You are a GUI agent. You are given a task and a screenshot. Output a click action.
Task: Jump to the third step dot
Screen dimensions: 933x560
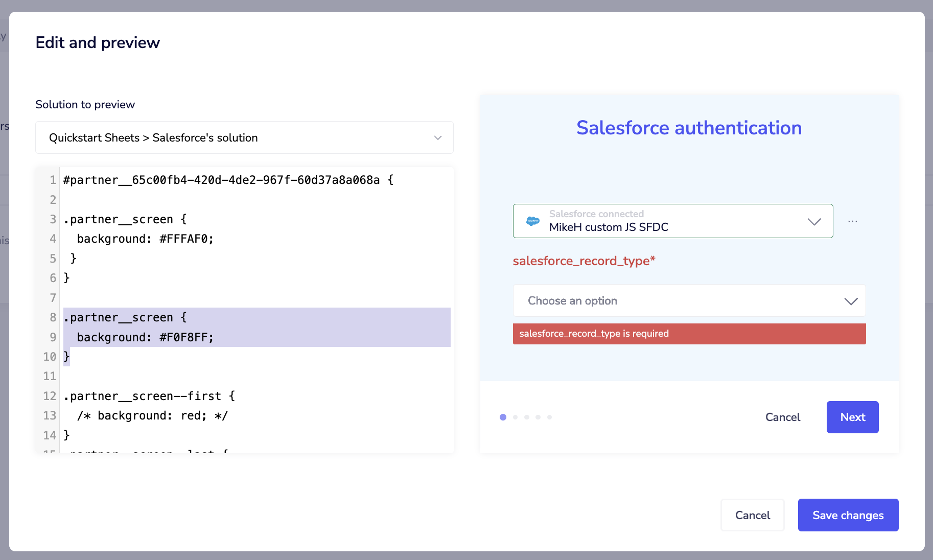tap(527, 417)
